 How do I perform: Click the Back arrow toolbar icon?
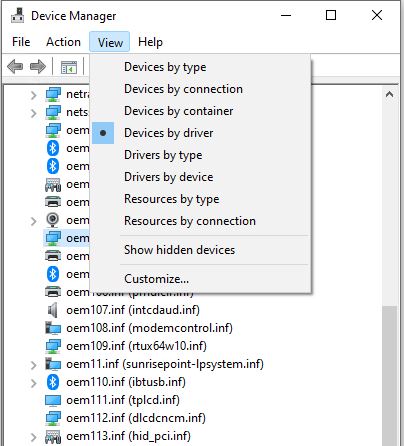15,67
